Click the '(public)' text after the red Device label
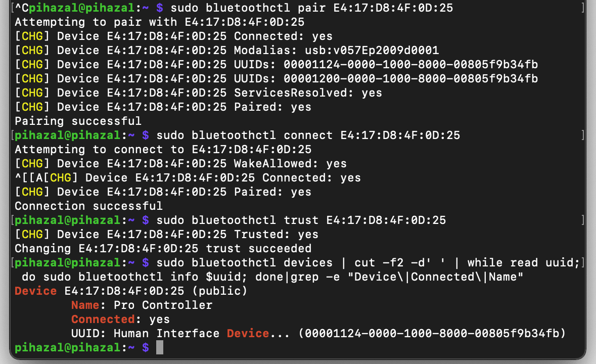This screenshot has height=364, width=596. pos(223,291)
